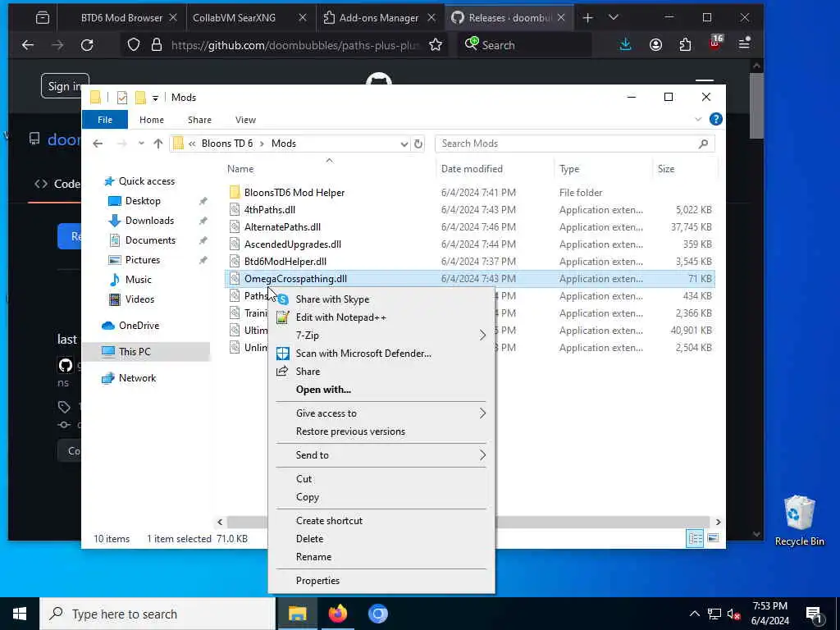Choose Open with... from context menu

click(381, 390)
